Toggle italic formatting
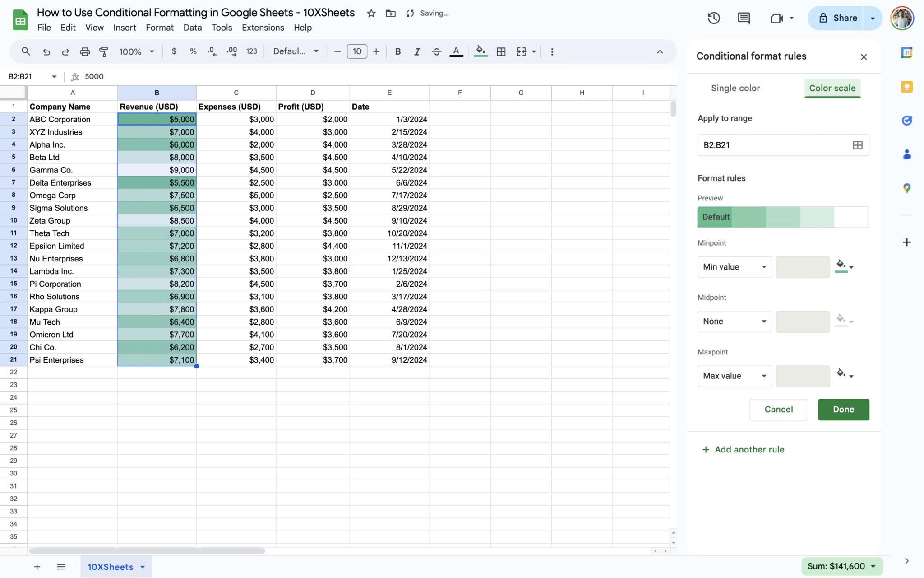Viewport: 924px width, 578px height. [x=417, y=51]
